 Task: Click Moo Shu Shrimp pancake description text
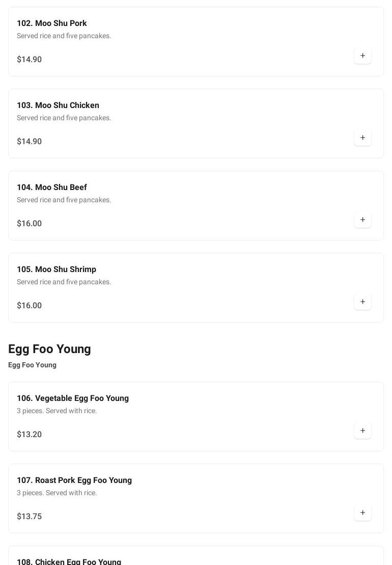pyautogui.click(x=64, y=282)
